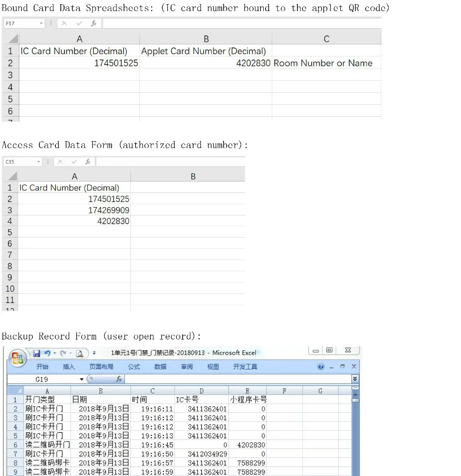This screenshot has width=461, height=476.
Task: Open the 插入 ribbon tab
Action: pyautogui.click(x=69, y=367)
